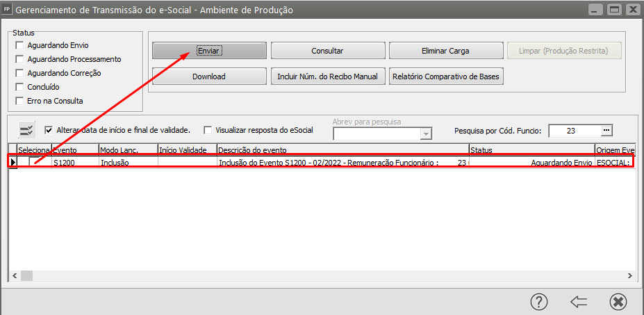Viewport: 644px width, 315px height.
Task: Click the Inclusão do Evento S1200 description cell
Action: click(343, 163)
